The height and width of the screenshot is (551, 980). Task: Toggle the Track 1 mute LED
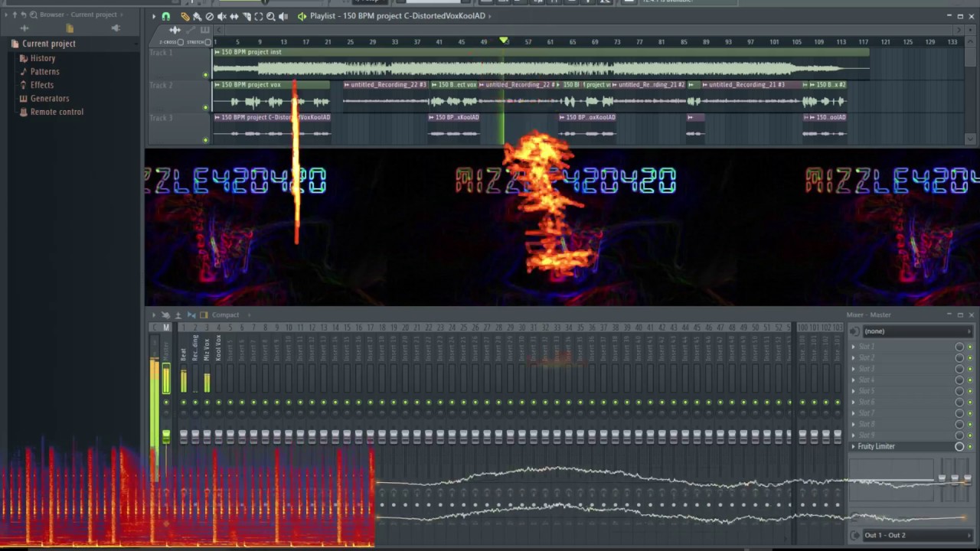click(205, 75)
